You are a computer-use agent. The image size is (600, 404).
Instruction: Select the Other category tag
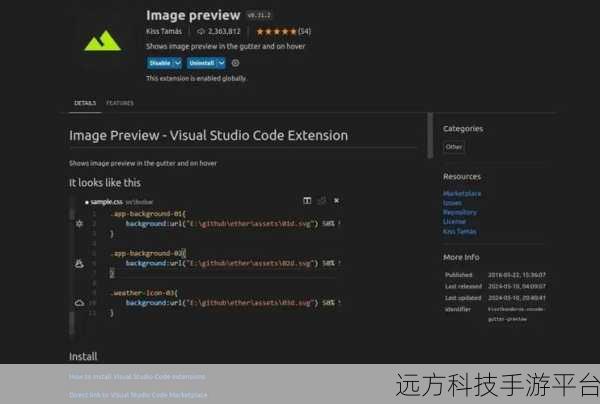(454, 147)
